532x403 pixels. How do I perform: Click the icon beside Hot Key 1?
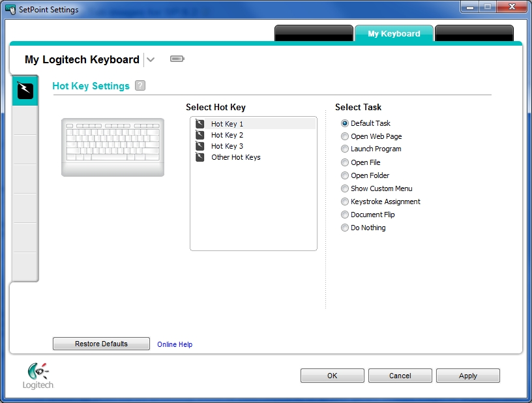pyautogui.click(x=200, y=124)
